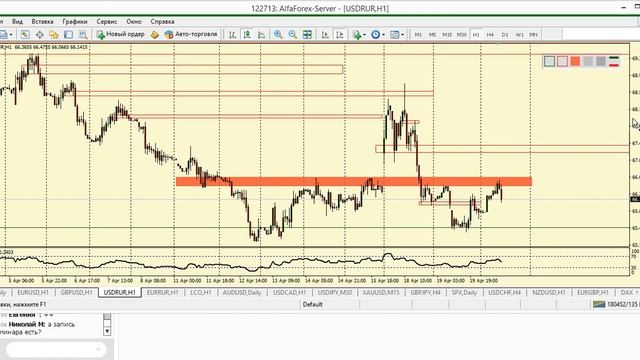640x360 pixels.
Task: Select the M5 timeframe
Action: (x=432, y=35)
